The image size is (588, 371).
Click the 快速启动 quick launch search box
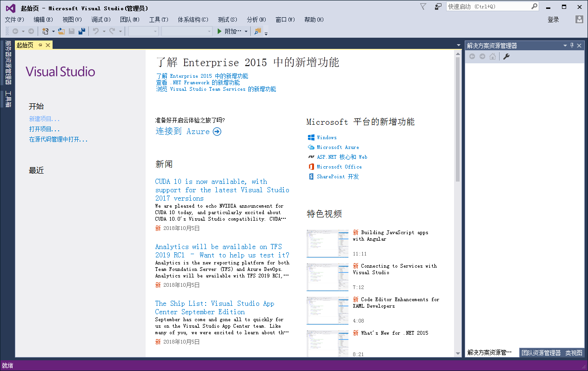[x=488, y=7]
